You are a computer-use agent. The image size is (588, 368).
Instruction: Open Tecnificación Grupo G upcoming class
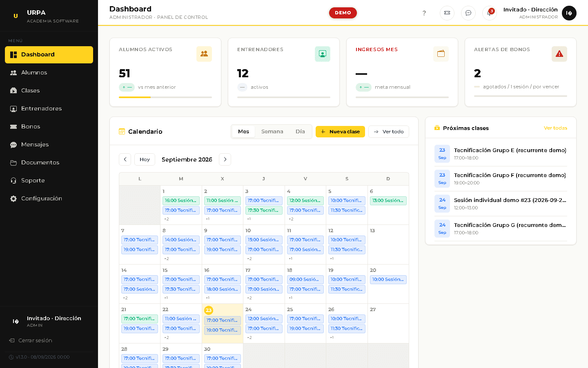501,229
